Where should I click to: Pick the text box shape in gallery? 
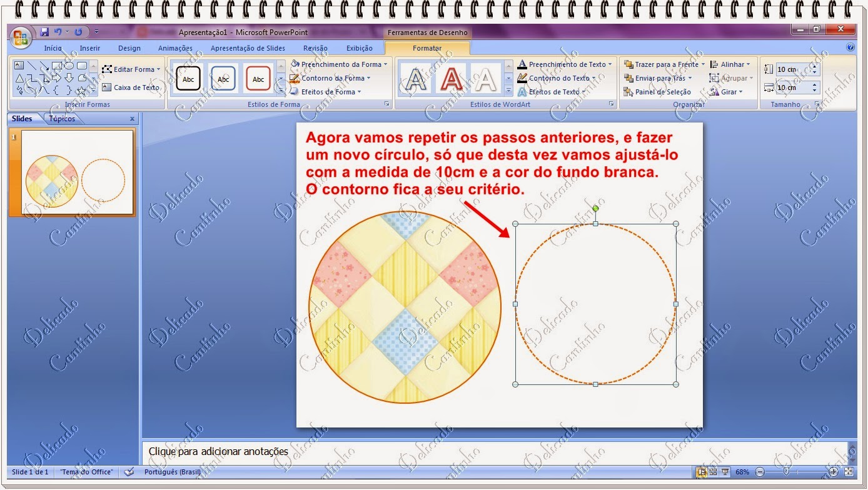[x=19, y=65]
